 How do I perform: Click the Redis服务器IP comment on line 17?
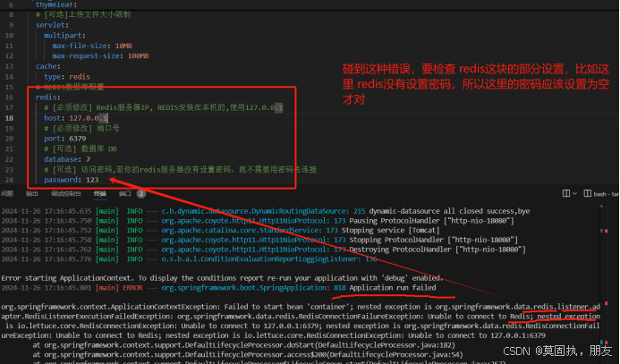164,107
